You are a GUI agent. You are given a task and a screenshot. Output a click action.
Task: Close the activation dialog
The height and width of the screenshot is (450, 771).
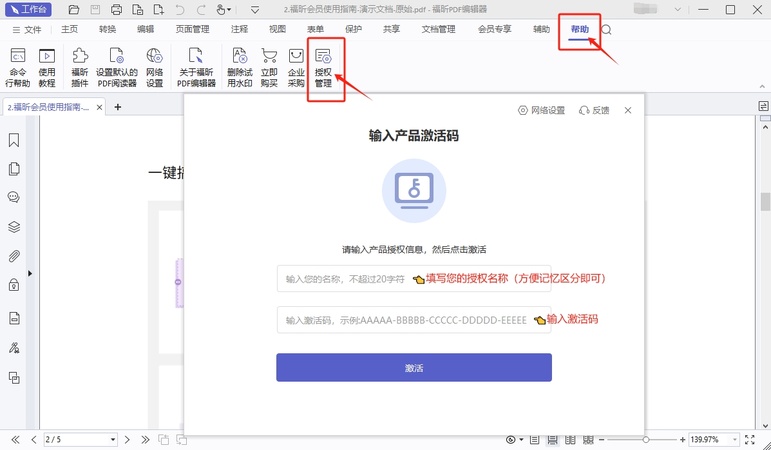pyautogui.click(x=628, y=110)
